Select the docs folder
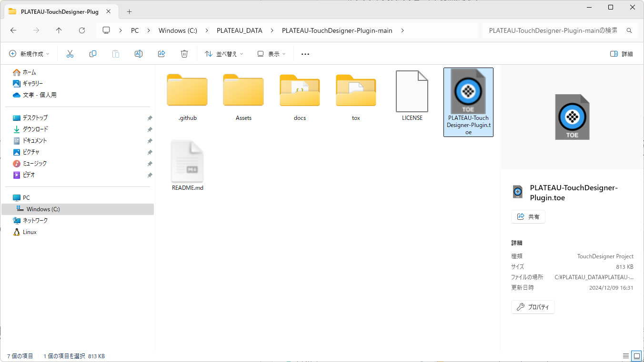Viewport: 644px width, 362px height. (300, 97)
